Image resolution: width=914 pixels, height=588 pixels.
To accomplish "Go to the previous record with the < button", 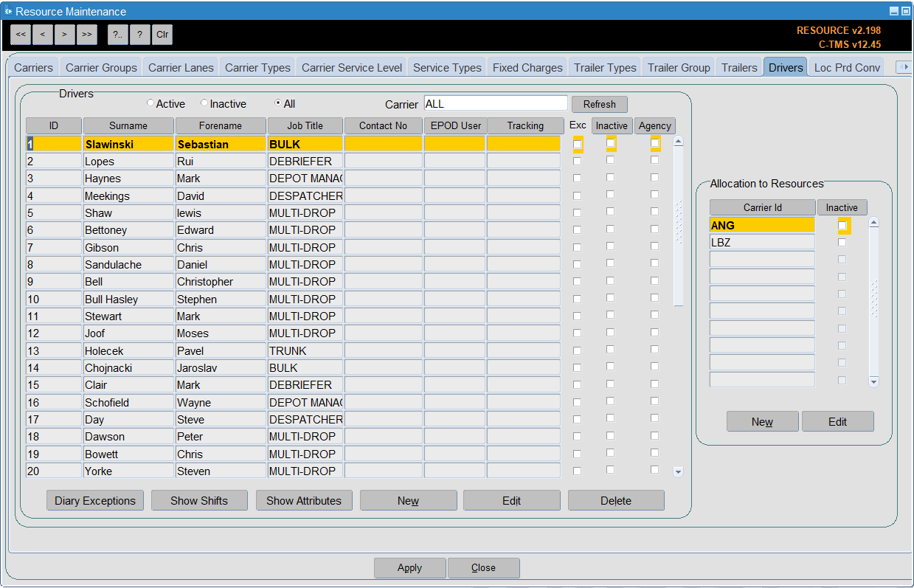I will [43, 34].
